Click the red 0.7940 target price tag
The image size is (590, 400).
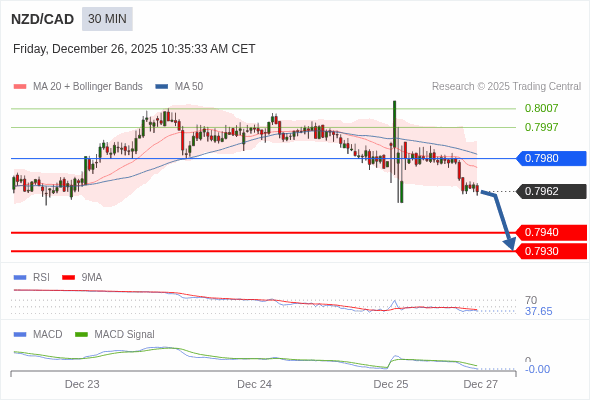551,233
